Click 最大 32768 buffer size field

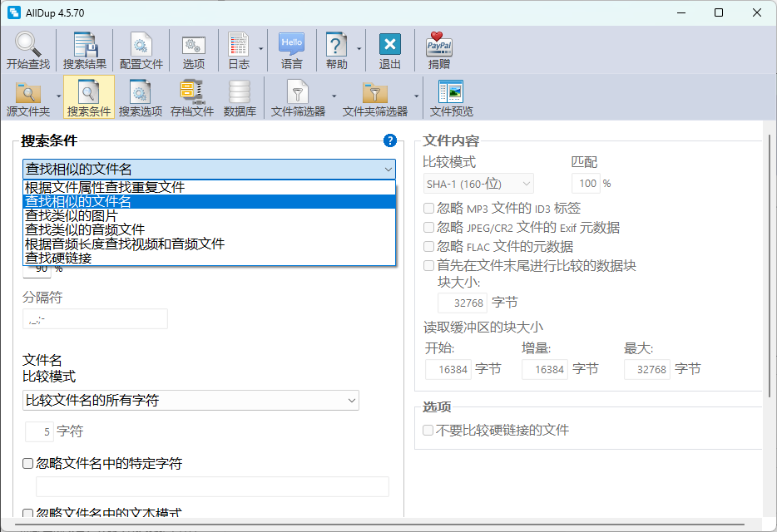[646, 370]
